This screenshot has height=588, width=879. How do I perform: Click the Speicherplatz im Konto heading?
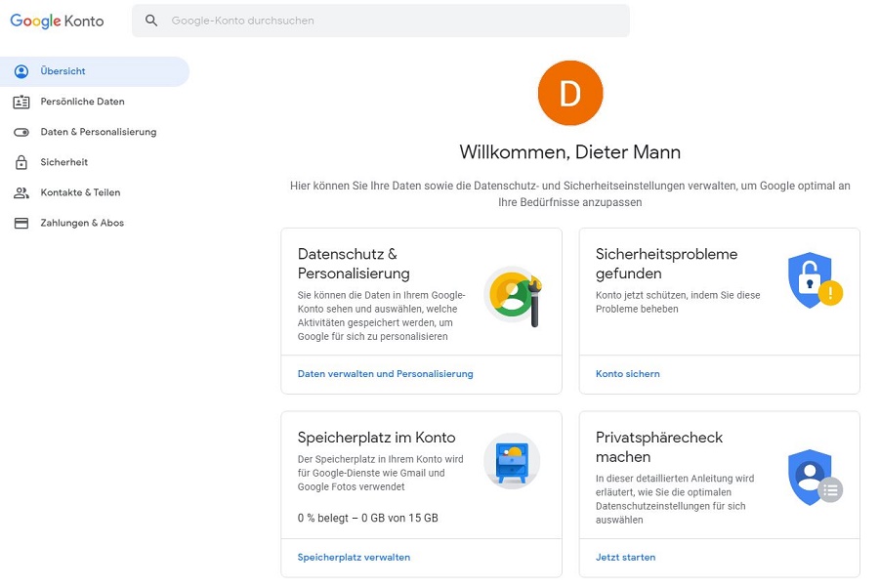tap(377, 438)
